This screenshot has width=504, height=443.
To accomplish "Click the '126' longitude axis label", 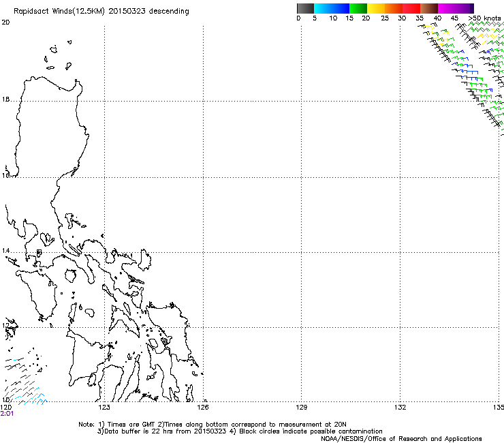I will click(x=203, y=408).
